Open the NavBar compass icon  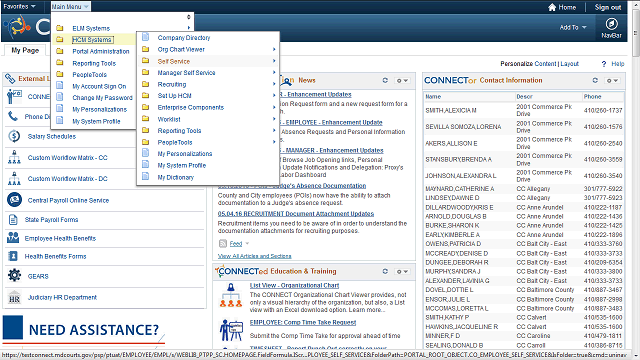click(x=611, y=24)
